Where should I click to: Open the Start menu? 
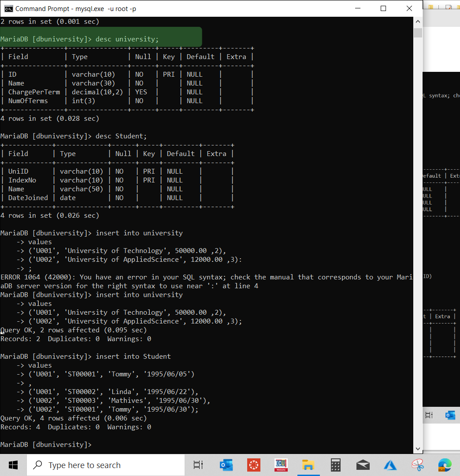[12, 465]
